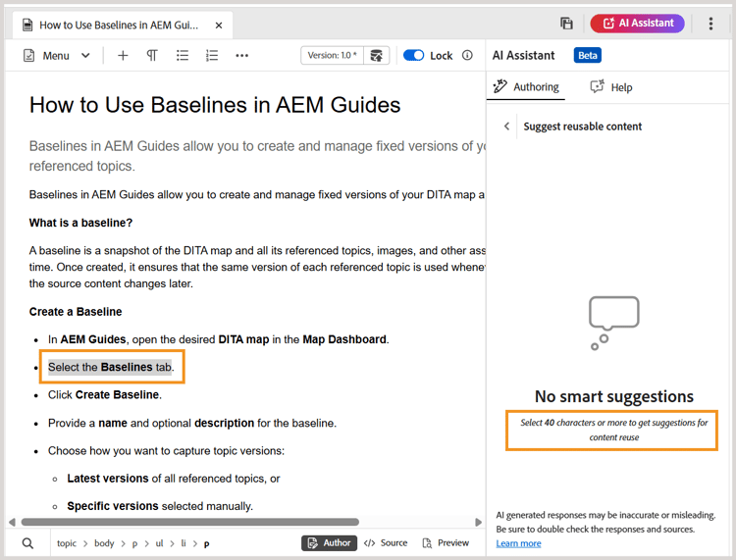736x560 pixels.
Task: Show more toolbar options ellipsis
Action: [241, 55]
